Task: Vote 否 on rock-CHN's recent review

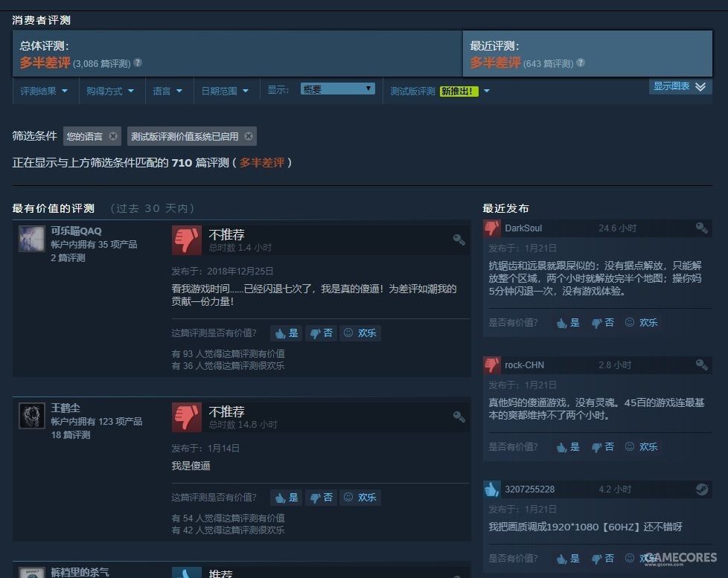Action: coord(603,447)
